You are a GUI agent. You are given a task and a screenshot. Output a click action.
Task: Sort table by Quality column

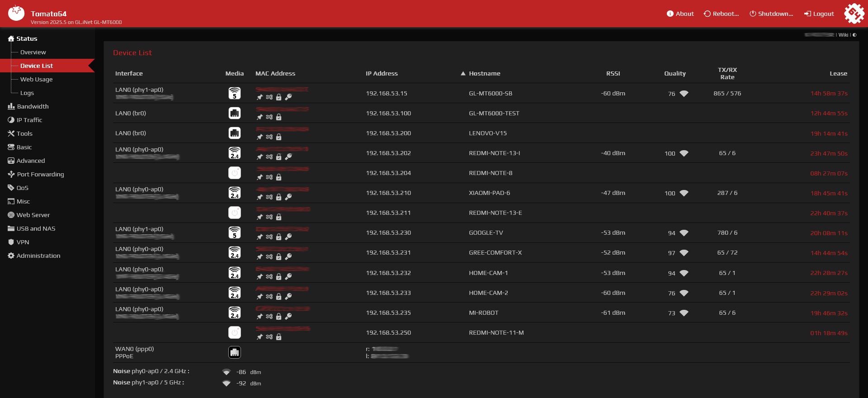click(x=675, y=73)
